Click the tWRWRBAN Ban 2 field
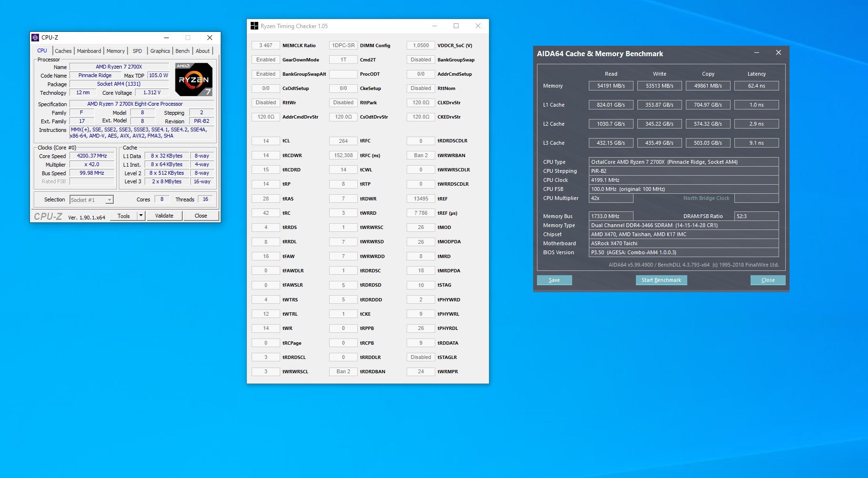Screen dimensions: 868x478 [421, 156]
